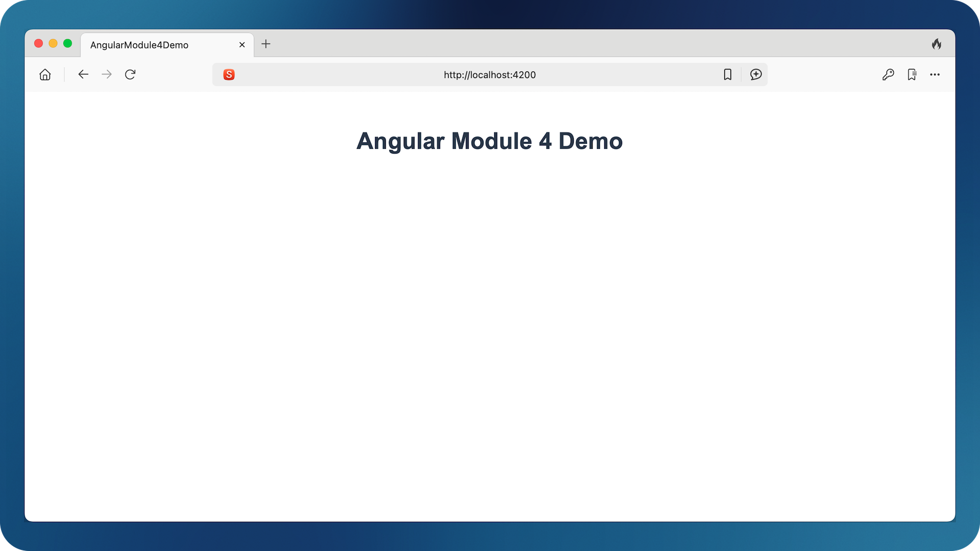Navigate forward to the next page
Image resolution: width=980 pixels, height=551 pixels.
click(107, 74)
